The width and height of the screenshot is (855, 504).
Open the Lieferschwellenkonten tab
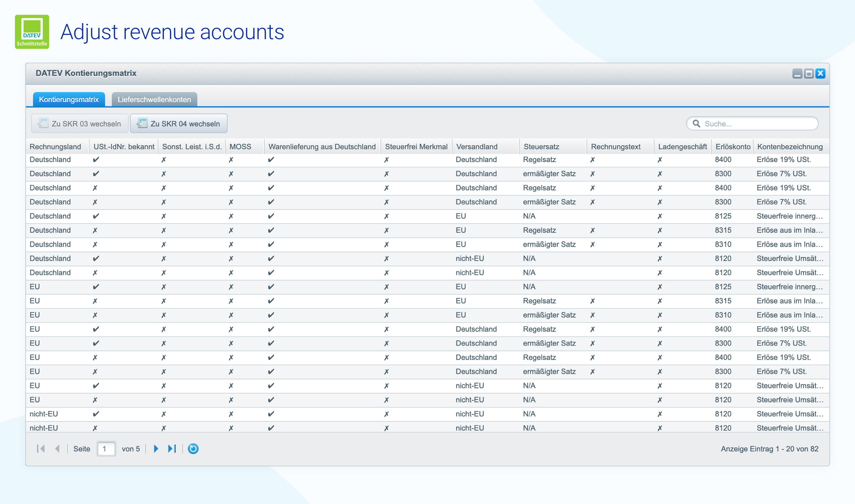tap(154, 99)
